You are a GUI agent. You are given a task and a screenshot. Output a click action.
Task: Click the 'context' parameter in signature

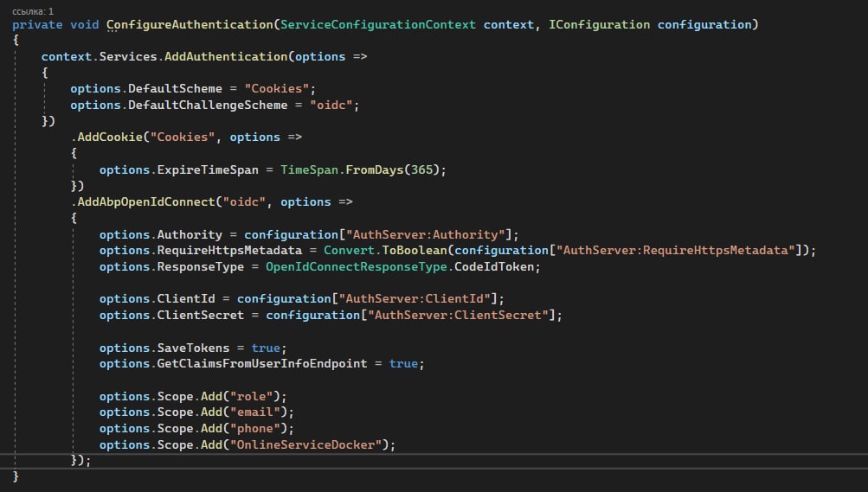click(508, 25)
